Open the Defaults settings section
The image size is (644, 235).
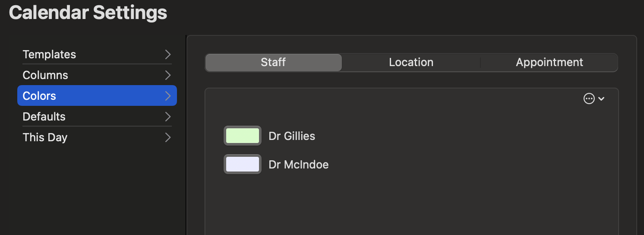point(97,117)
